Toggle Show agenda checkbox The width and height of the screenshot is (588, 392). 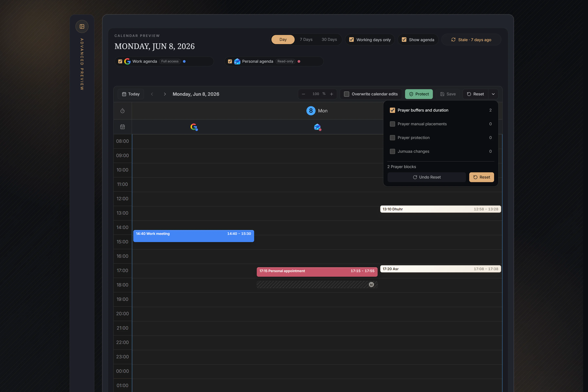[x=404, y=40]
